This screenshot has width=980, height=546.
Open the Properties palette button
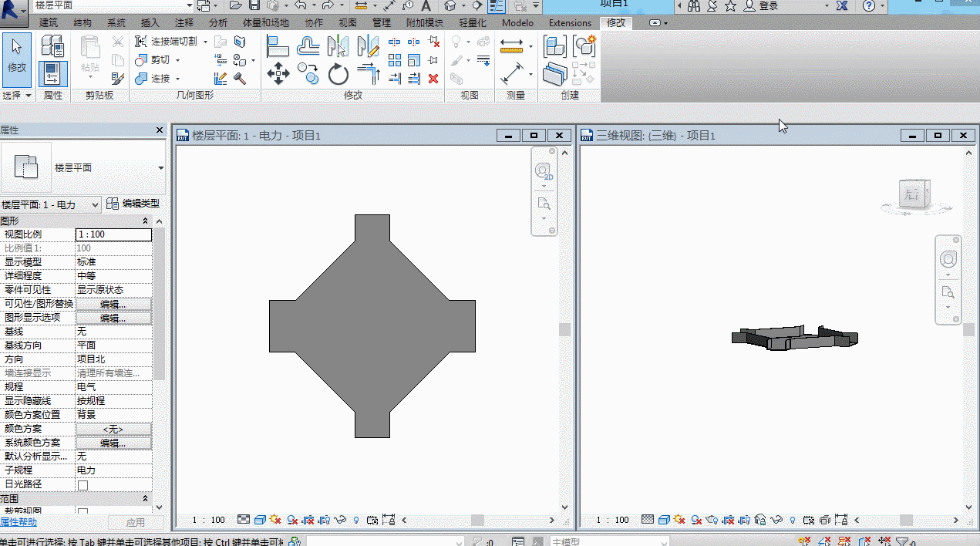[53, 74]
